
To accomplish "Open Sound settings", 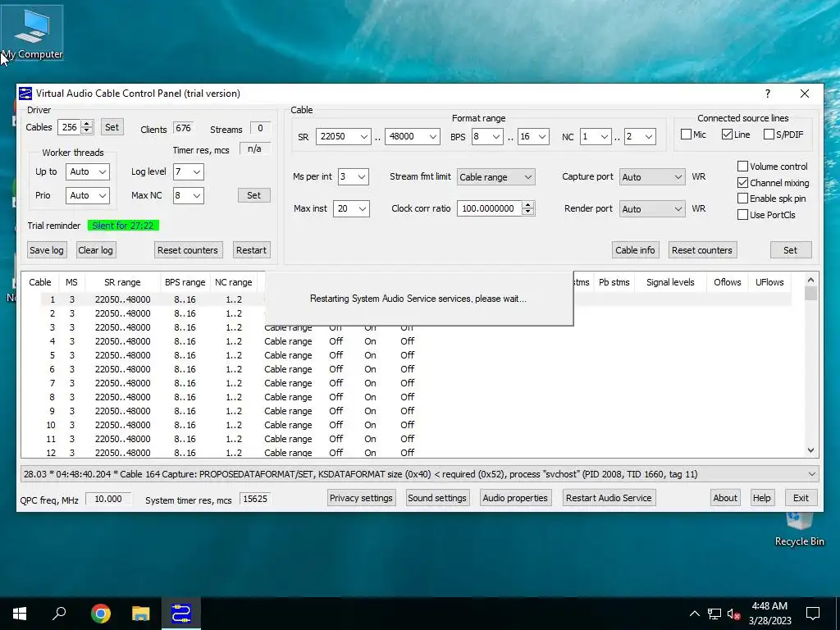I will [437, 498].
